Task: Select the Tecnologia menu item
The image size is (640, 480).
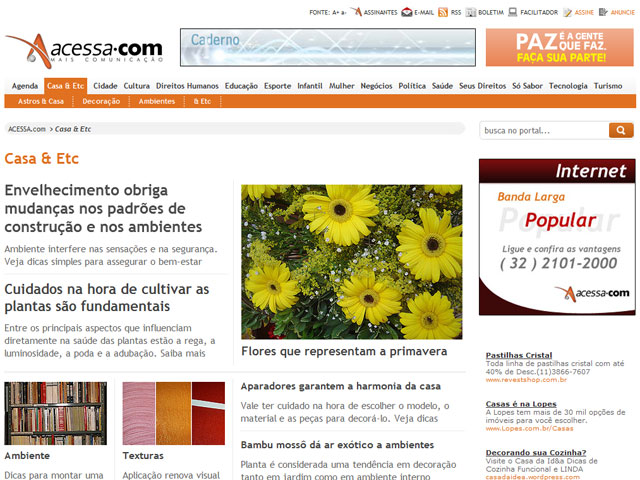Action: coord(568,86)
